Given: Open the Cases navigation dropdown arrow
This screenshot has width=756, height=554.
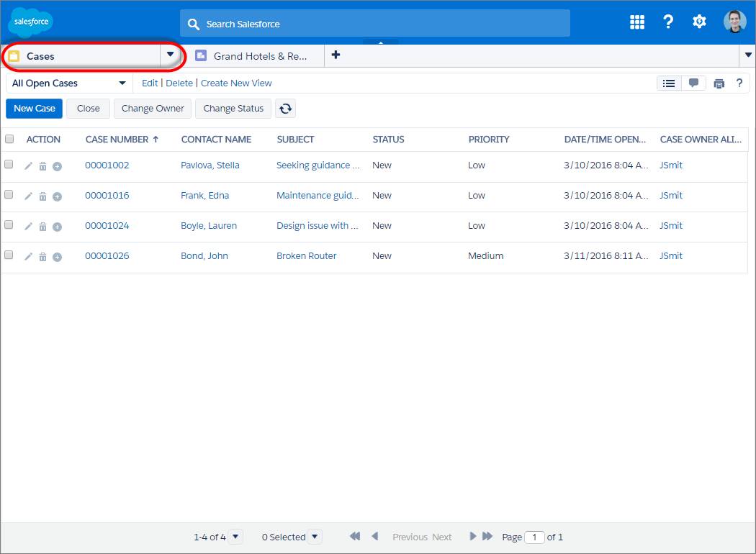Looking at the screenshot, I should pos(170,55).
